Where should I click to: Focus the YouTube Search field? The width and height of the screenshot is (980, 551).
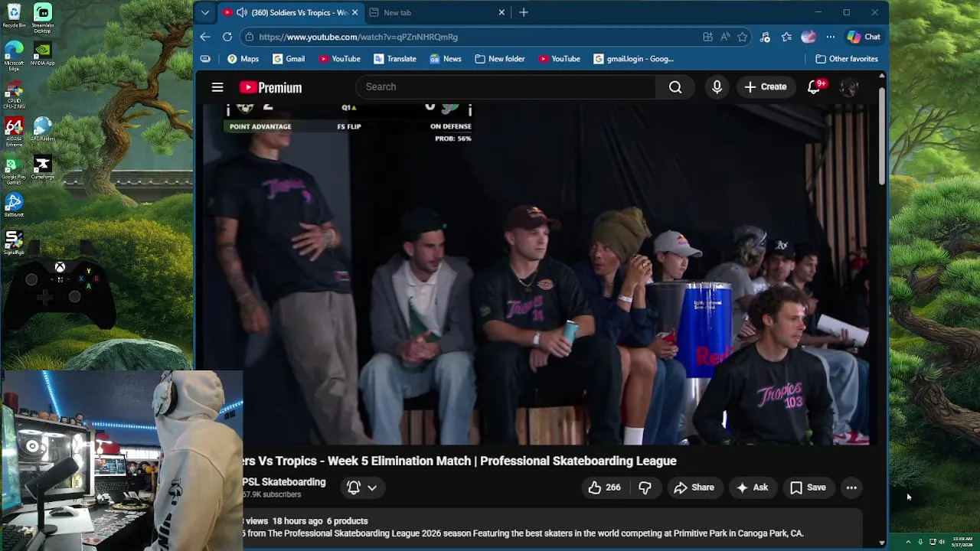[x=507, y=87]
